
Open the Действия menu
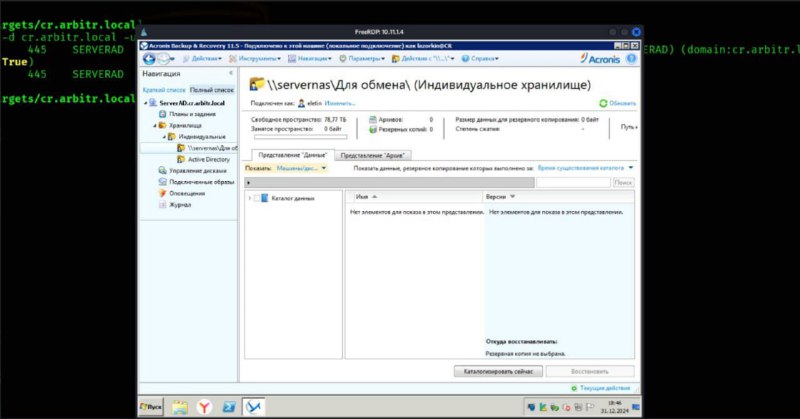(x=202, y=59)
